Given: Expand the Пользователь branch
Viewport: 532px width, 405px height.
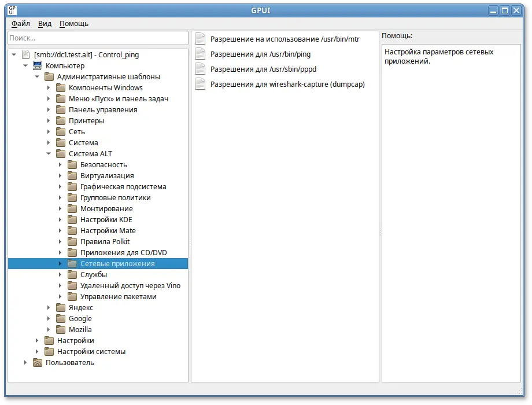Looking at the screenshot, I should click(25, 363).
